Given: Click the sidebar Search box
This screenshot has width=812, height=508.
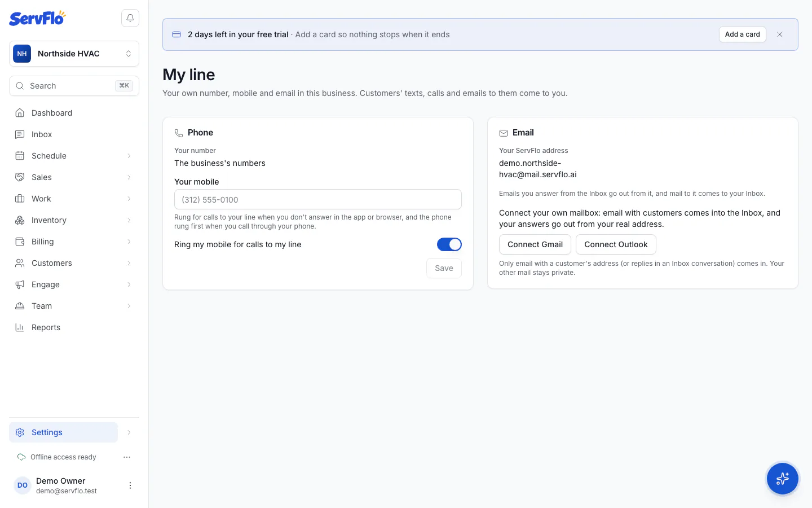Looking at the screenshot, I should tap(74, 86).
